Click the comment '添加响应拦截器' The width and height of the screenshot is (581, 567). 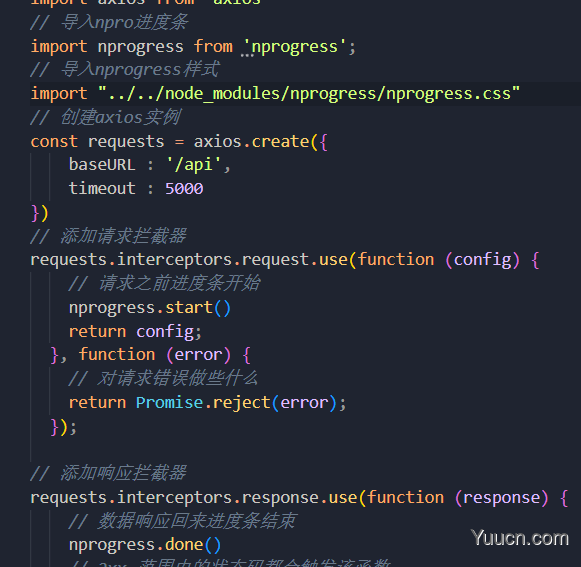coord(123,474)
